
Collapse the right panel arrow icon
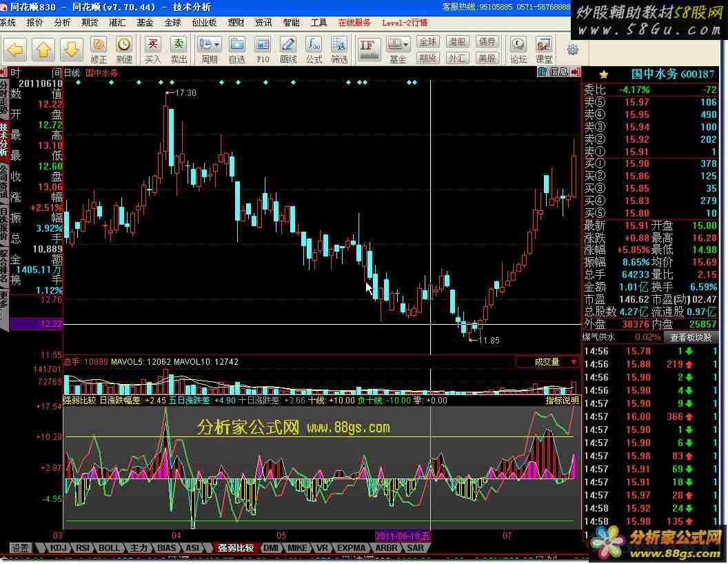point(576,72)
